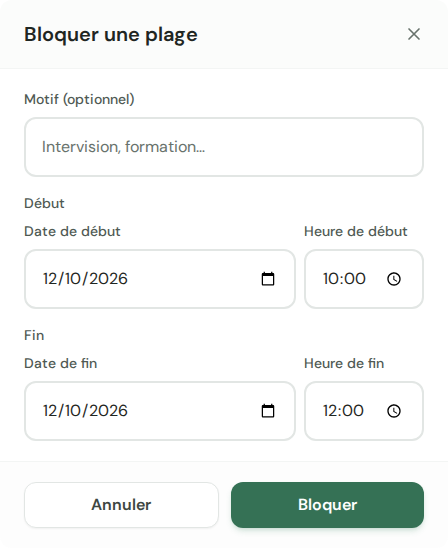This screenshot has width=448, height=548.
Task: Focus the Motif text field
Action: tap(224, 147)
